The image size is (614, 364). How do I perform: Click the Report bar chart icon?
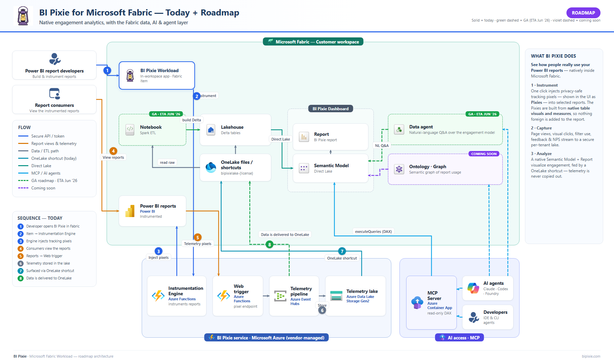tap(304, 137)
